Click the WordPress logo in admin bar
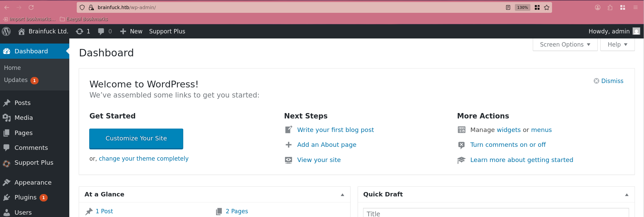The width and height of the screenshot is (644, 217). [6, 31]
